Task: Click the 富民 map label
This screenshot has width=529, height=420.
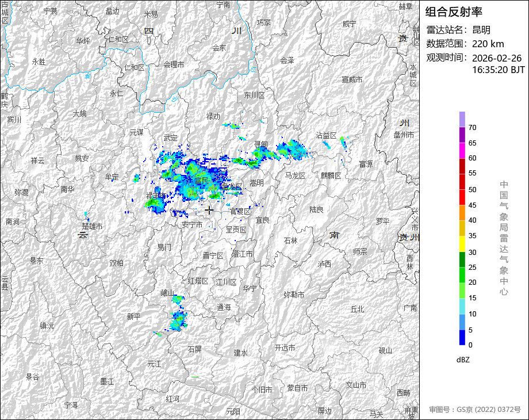Action: [202, 181]
